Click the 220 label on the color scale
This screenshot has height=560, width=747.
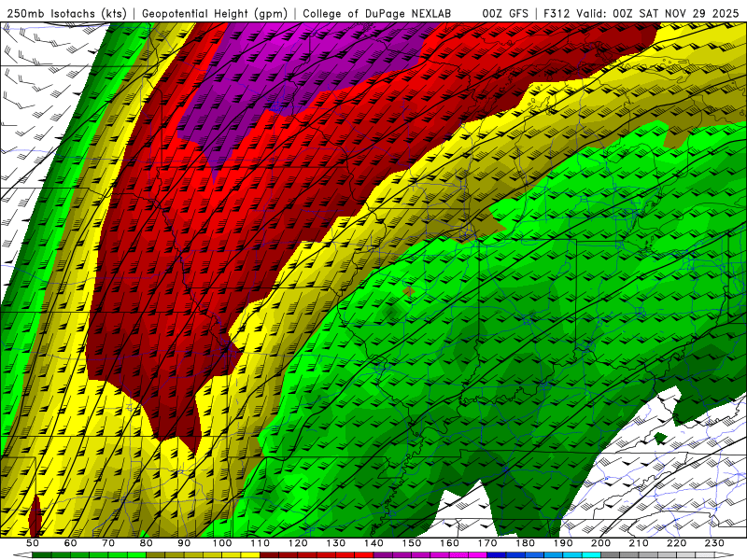point(676,543)
